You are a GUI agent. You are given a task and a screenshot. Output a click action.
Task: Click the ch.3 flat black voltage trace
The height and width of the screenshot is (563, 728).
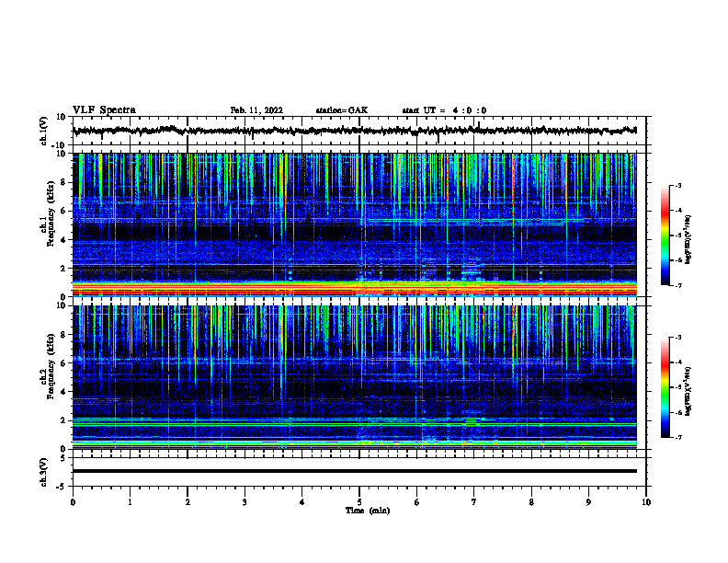pos(354,471)
